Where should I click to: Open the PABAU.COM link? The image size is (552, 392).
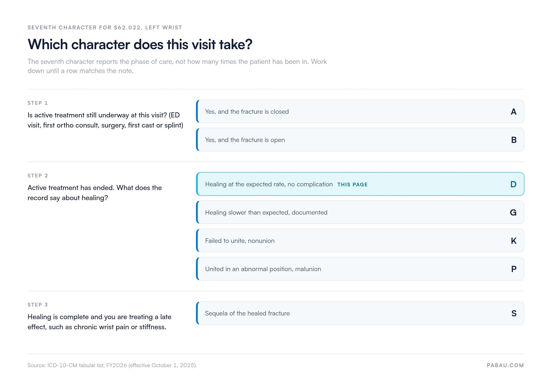[505, 365]
